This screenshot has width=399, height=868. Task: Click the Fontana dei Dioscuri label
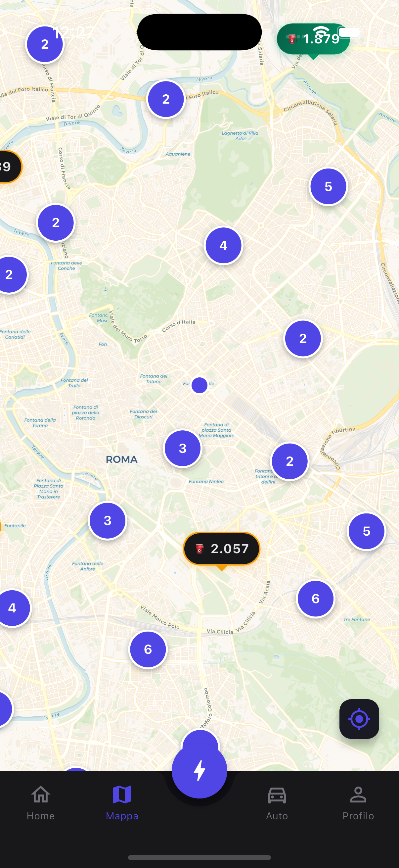pos(144,414)
